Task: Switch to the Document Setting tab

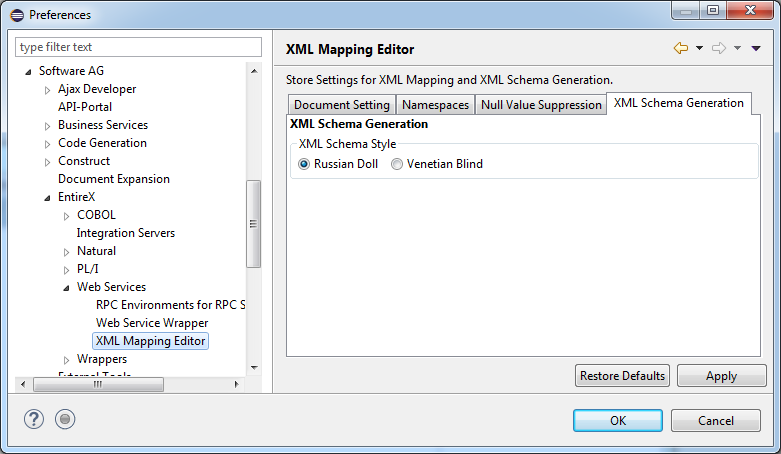Action: 342,105
